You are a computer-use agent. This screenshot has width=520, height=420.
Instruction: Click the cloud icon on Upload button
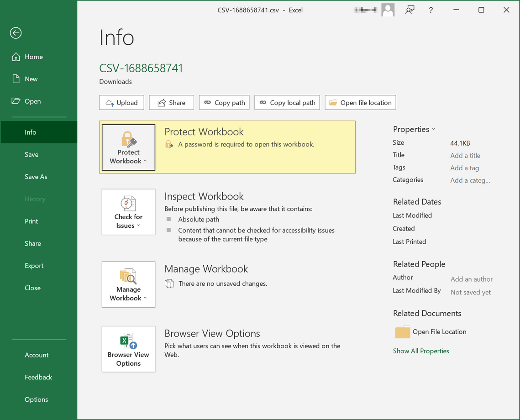(x=110, y=103)
